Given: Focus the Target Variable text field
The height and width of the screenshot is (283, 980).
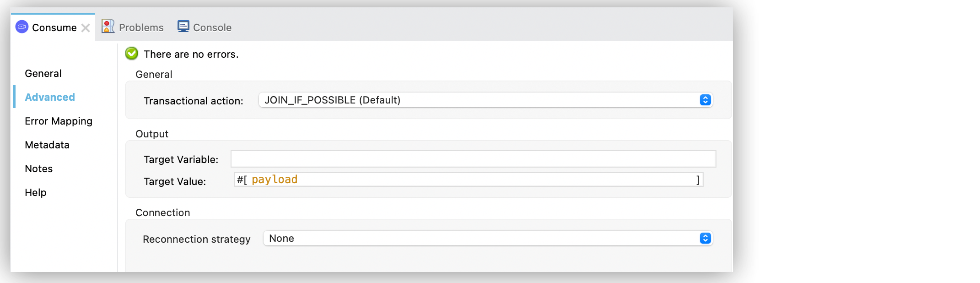Looking at the screenshot, I should point(473,159).
